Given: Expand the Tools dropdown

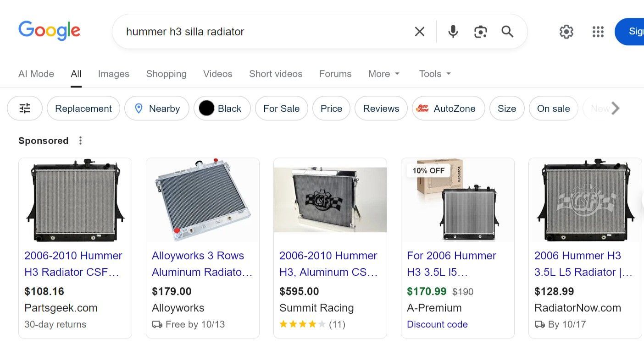Looking at the screenshot, I should coord(435,74).
